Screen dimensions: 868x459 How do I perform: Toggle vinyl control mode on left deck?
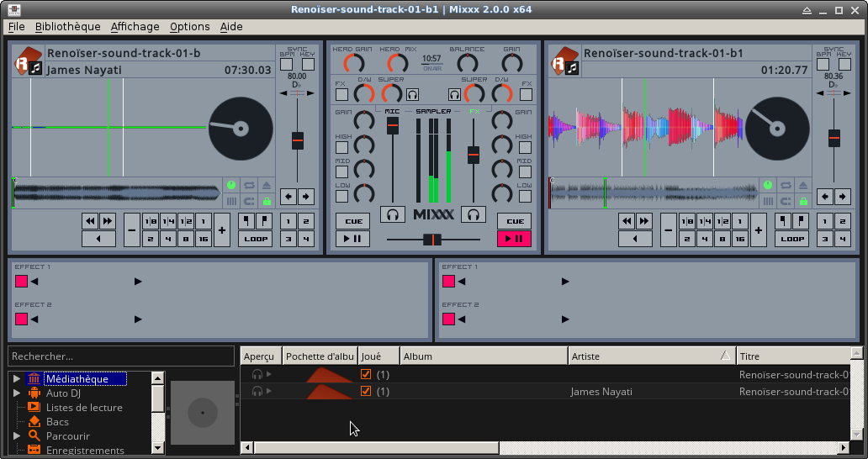231,185
